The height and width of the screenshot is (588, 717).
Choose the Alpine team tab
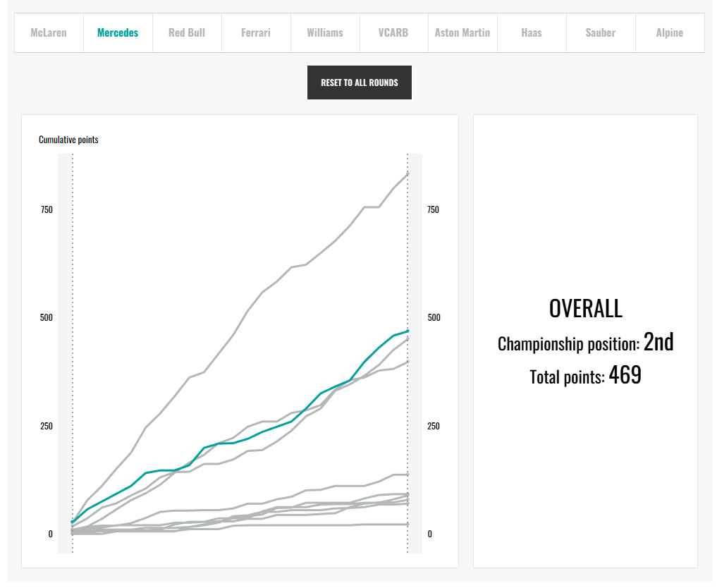coord(670,33)
